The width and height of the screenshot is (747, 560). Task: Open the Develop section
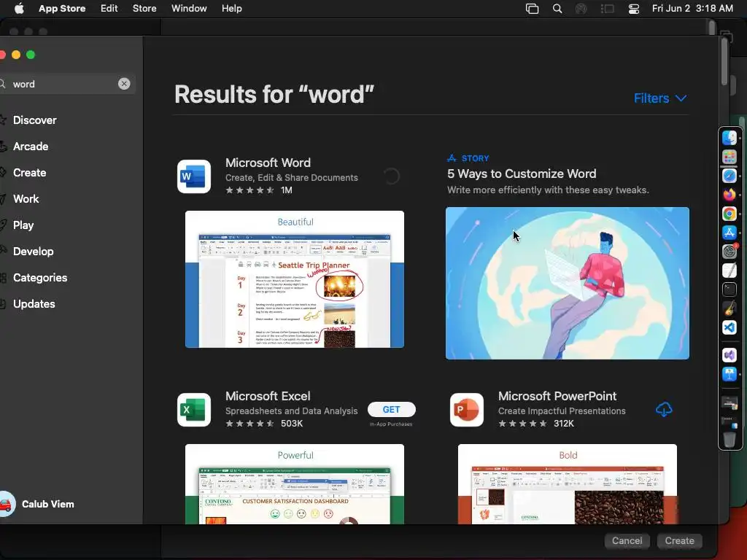[x=34, y=251]
